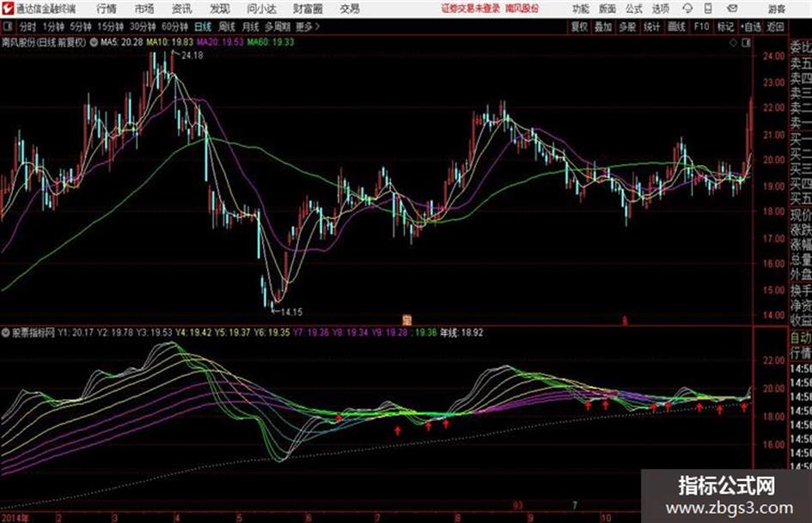This screenshot has width=812, height=523.
Task: Open F10 company info
Action: click(701, 27)
